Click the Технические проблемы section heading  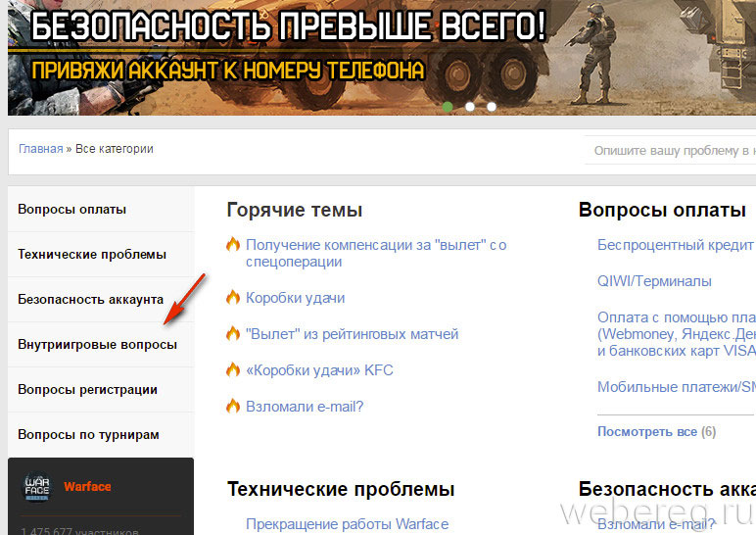coord(341,489)
